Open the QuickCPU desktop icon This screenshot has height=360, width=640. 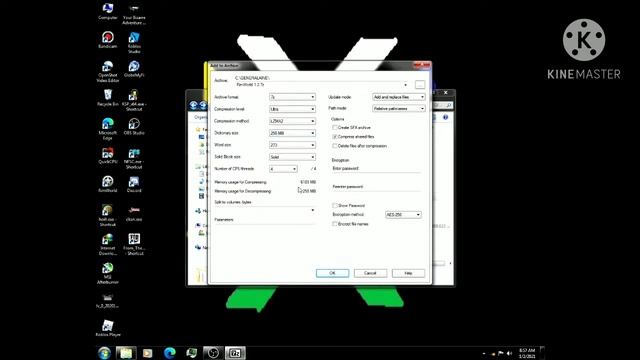108,155
